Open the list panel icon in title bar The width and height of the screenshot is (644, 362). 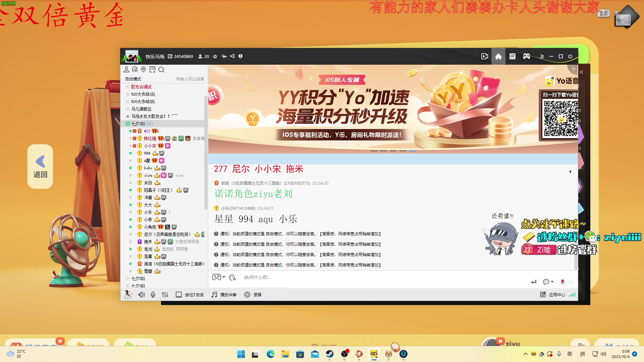pyautogui.click(x=513, y=56)
